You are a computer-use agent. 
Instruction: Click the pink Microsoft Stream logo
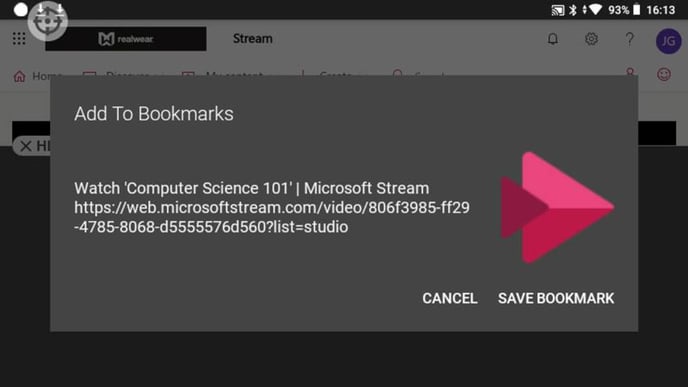coord(557,208)
